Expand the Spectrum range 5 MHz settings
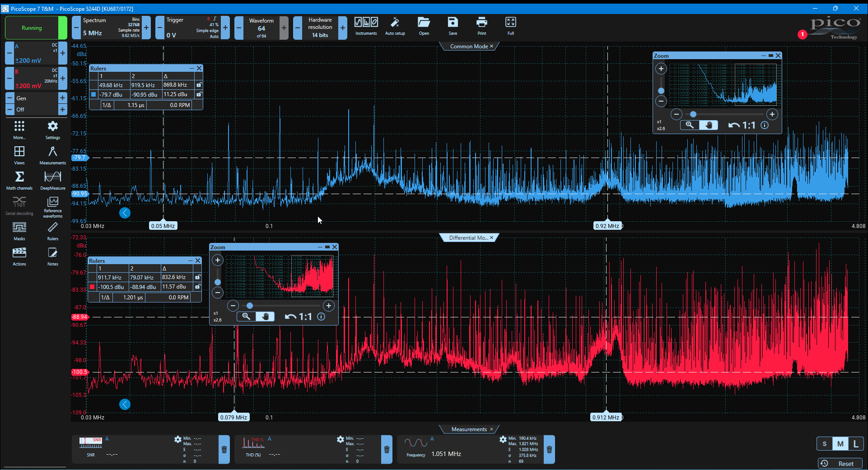 point(111,28)
